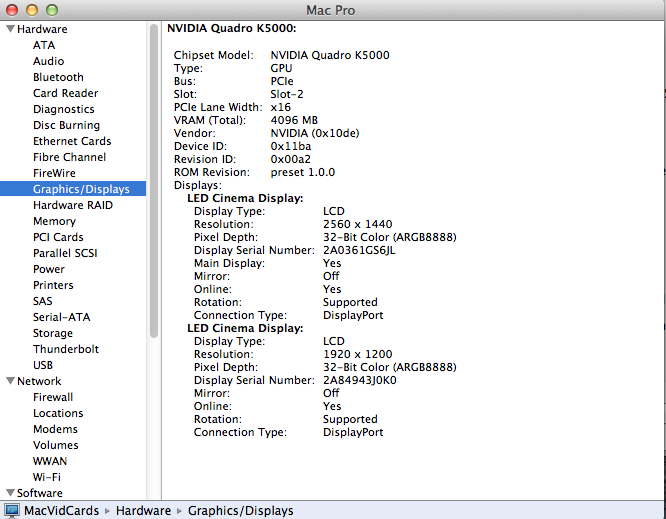Click Graphics/Displays in the path bar
Image resolution: width=666 pixels, height=519 pixels.
point(240,511)
